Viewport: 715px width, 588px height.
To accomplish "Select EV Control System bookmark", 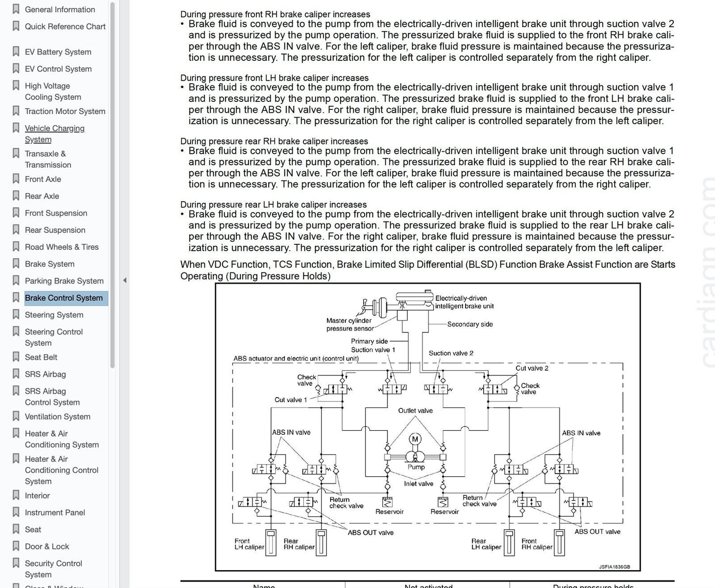I will coord(58,69).
